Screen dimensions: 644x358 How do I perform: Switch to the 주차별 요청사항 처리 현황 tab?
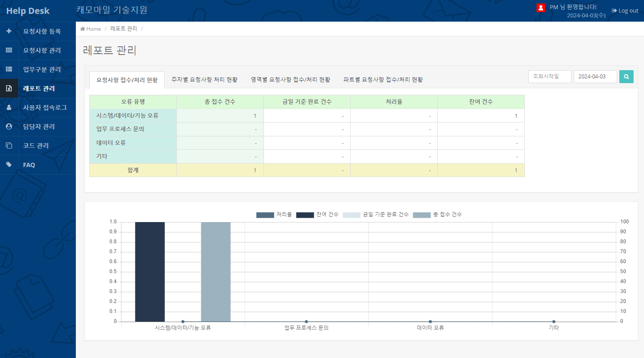(204, 80)
